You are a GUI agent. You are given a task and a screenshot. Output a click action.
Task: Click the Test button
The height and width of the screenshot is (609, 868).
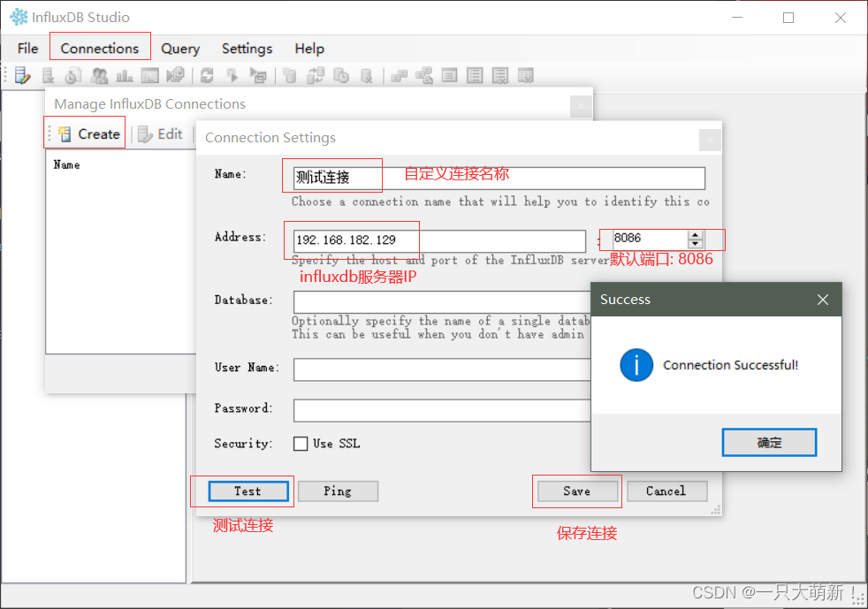click(248, 491)
